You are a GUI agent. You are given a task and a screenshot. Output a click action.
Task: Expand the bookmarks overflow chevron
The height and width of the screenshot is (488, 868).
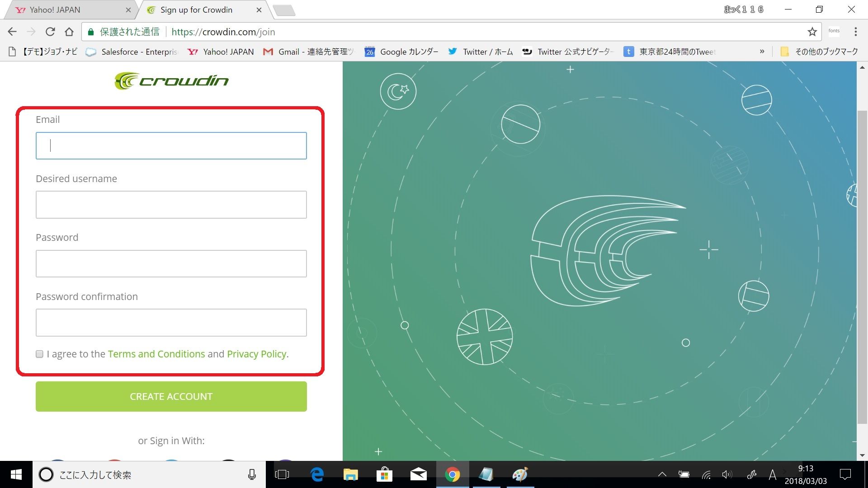(762, 52)
